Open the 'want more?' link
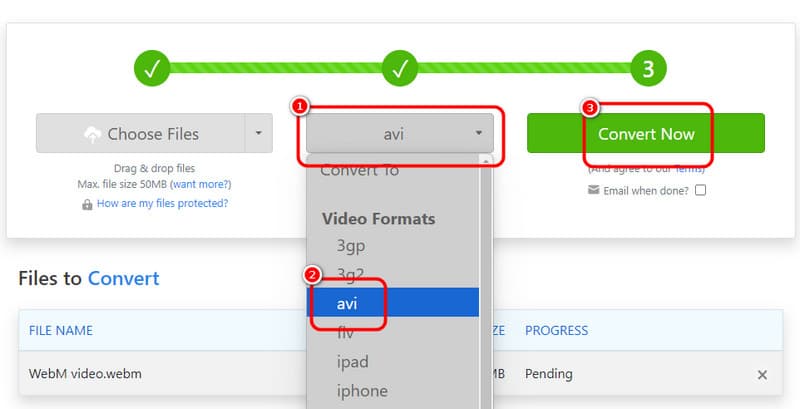 200,185
